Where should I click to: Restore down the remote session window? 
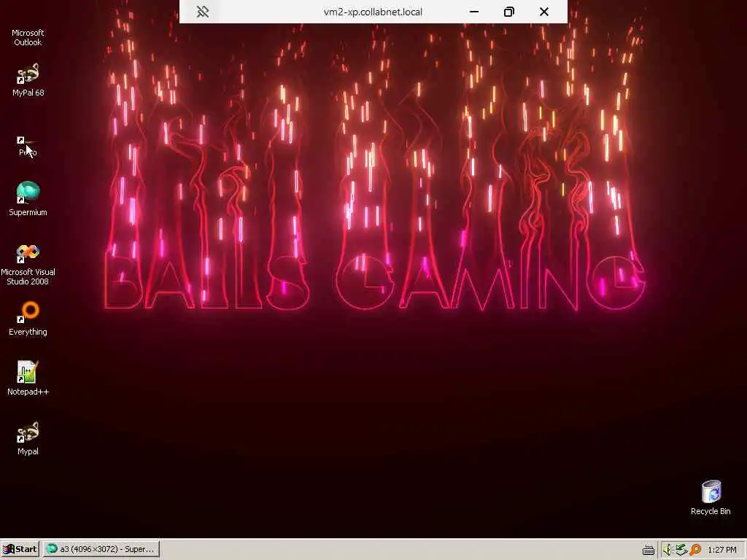click(508, 12)
